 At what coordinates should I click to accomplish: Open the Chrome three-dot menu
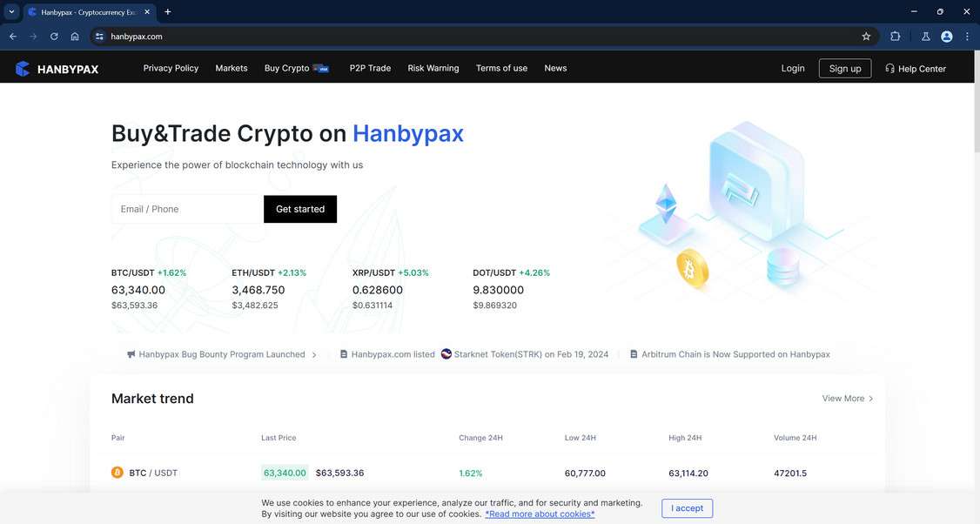967,37
